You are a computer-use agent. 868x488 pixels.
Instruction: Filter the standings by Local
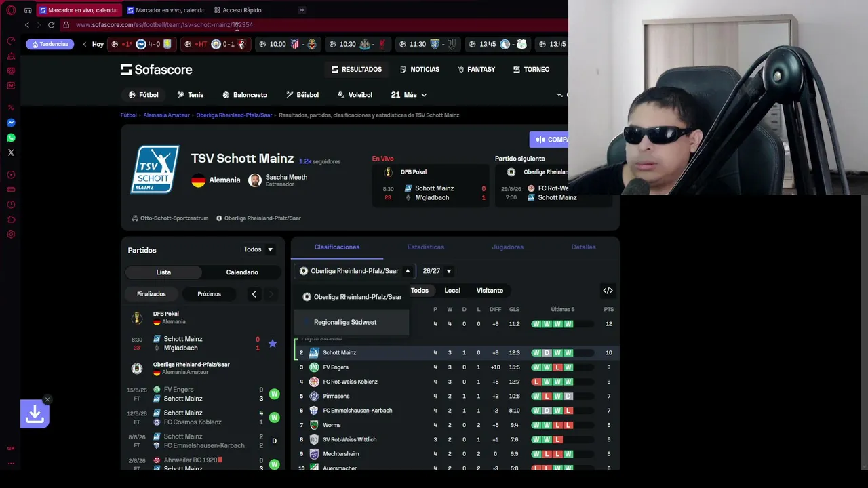[x=452, y=291]
